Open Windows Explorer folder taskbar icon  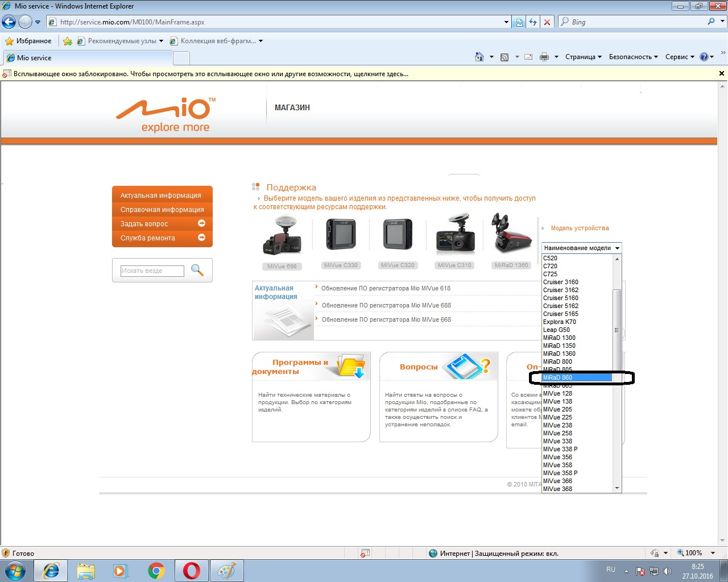click(86, 571)
